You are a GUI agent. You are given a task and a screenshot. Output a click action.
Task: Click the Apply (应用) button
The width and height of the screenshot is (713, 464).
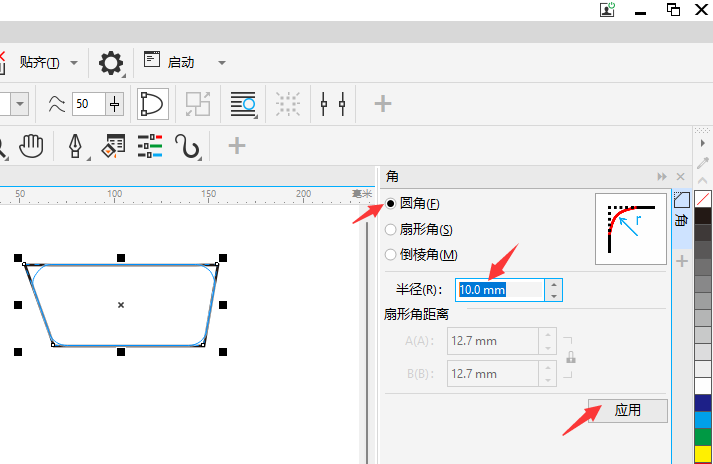point(628,411)
